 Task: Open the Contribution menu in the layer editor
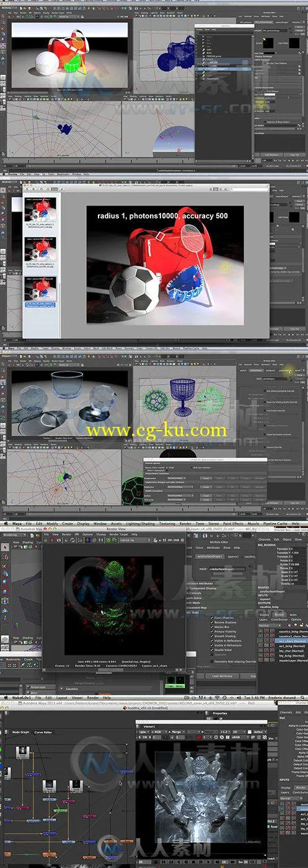click(x=279, y=620)
